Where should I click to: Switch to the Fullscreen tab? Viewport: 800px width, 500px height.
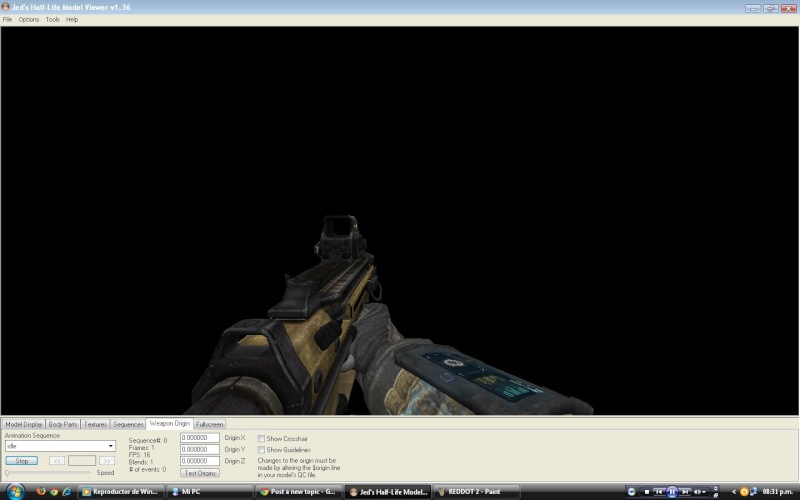(x=209, y=424)
